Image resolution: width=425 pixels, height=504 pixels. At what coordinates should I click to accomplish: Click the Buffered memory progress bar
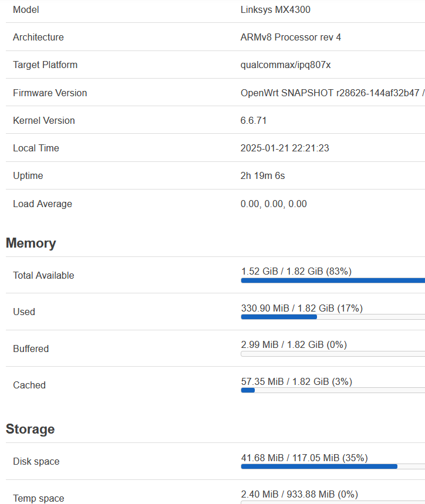click(333, 354)
